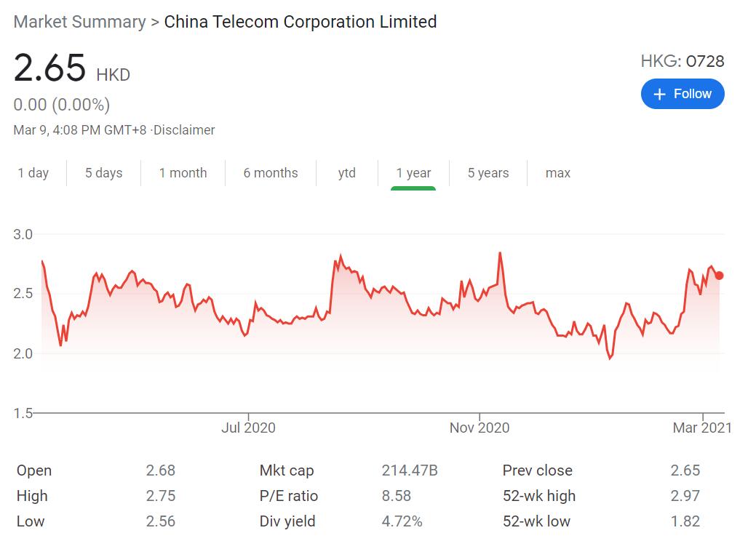Image resolution: width=756 pixels, height=549 pixels.
Task: Select the 6 months range
Action: tap(271, 173)
